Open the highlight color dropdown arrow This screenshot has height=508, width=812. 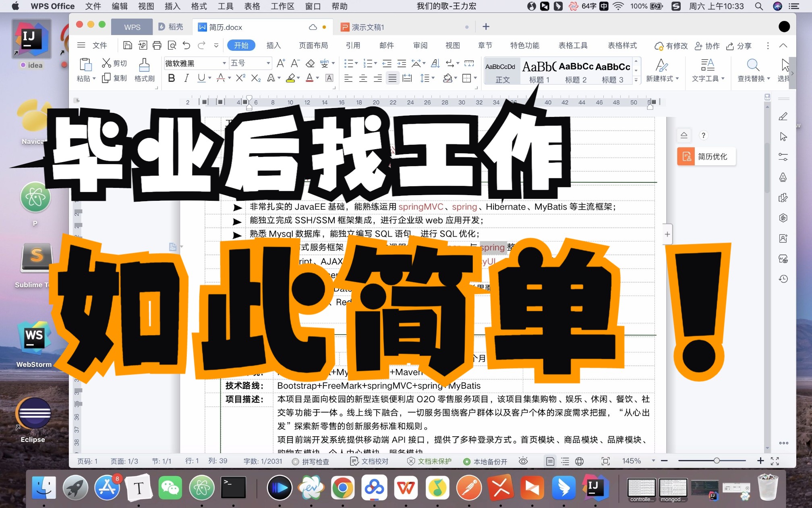298,78
